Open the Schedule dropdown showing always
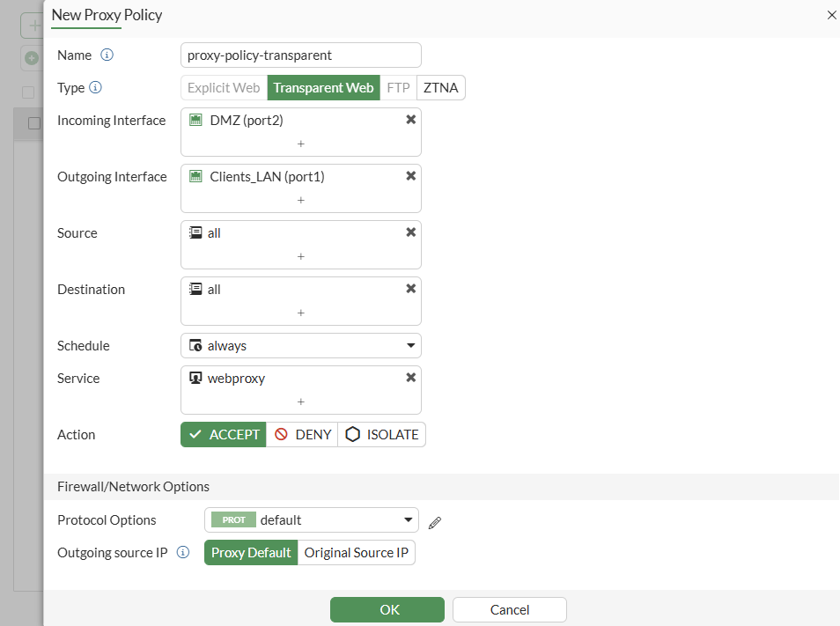Screen dimensions: 840x626 300,345
